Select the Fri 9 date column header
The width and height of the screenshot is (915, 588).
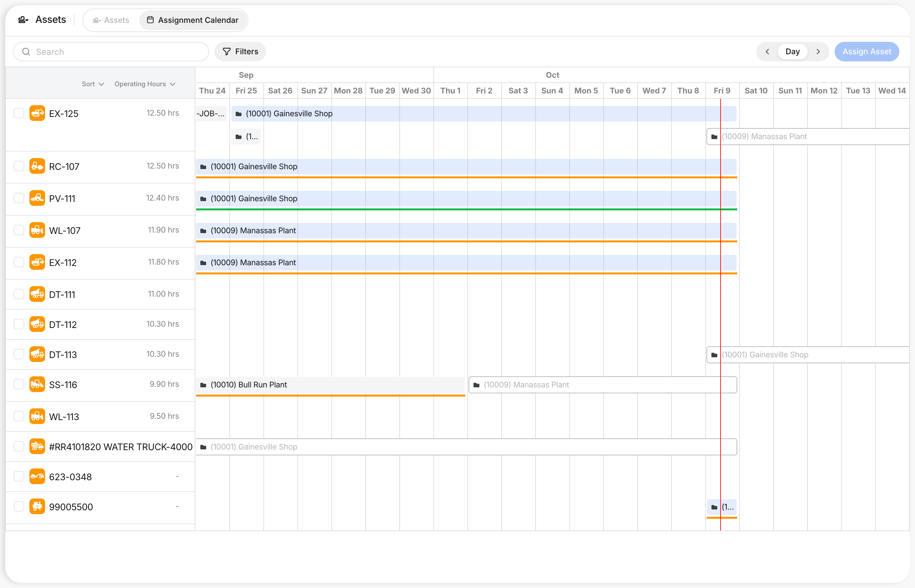pos(722,90)
